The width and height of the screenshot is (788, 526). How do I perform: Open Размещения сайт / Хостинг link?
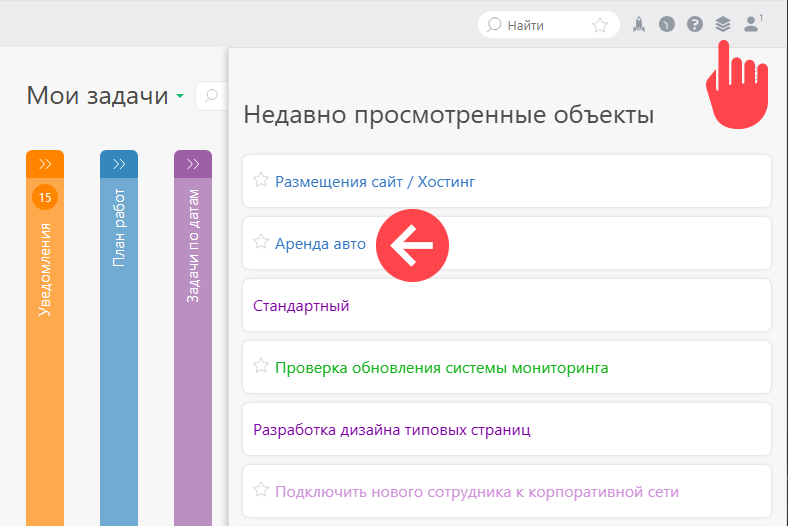click(x=375, y=182)
